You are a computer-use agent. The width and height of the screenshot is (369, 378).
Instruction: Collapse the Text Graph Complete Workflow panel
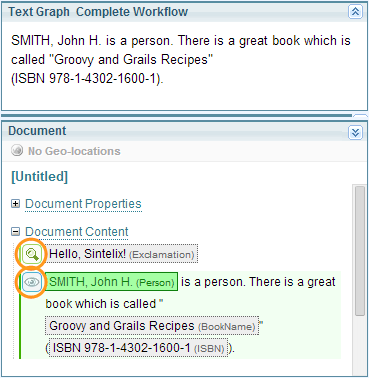355,12
